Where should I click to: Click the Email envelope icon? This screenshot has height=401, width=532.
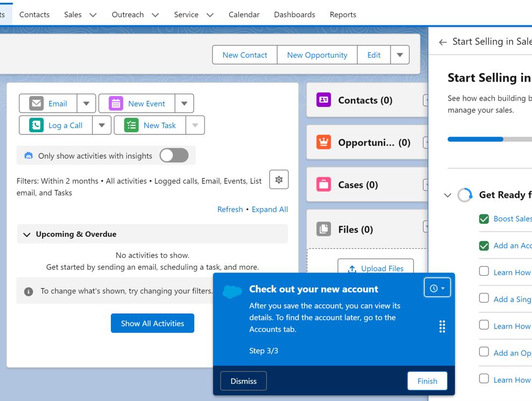(x=37, y=104)
